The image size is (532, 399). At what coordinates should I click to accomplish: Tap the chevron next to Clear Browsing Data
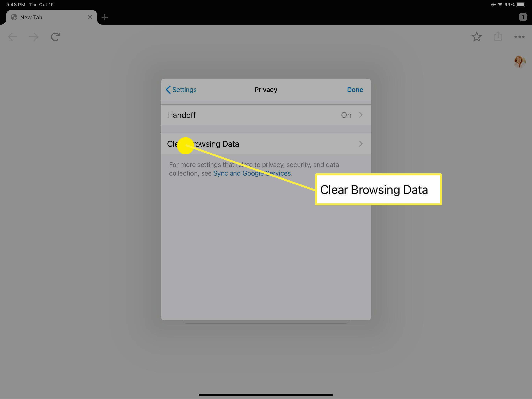(361, 144)
